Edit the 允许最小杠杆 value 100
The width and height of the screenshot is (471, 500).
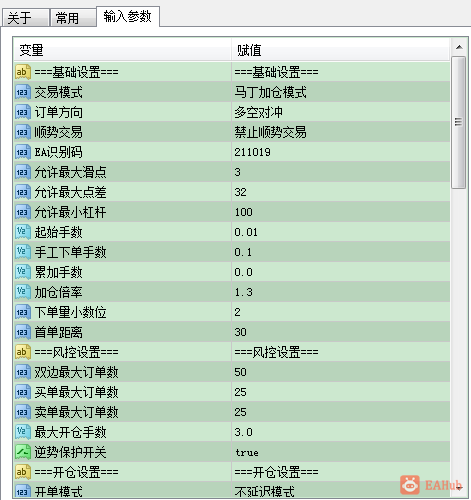coord(341,212)
